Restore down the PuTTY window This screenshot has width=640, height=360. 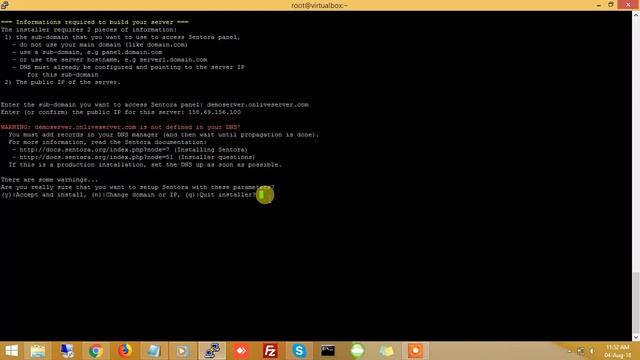611,5
